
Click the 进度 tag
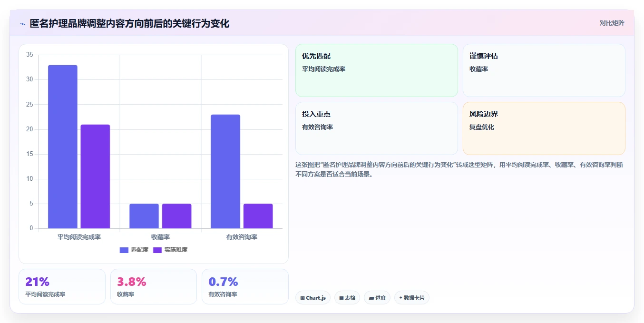pyautogui.click(x=377, y=298)
